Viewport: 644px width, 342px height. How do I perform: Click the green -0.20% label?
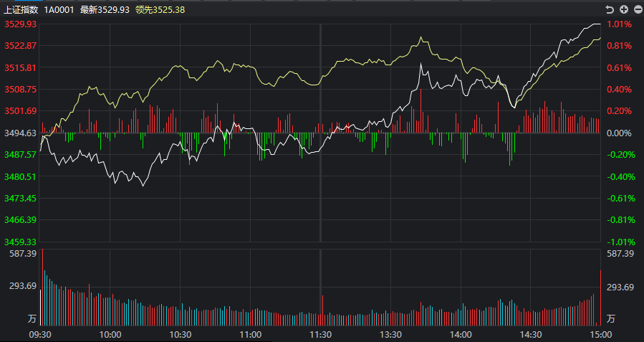coord(621,155)
